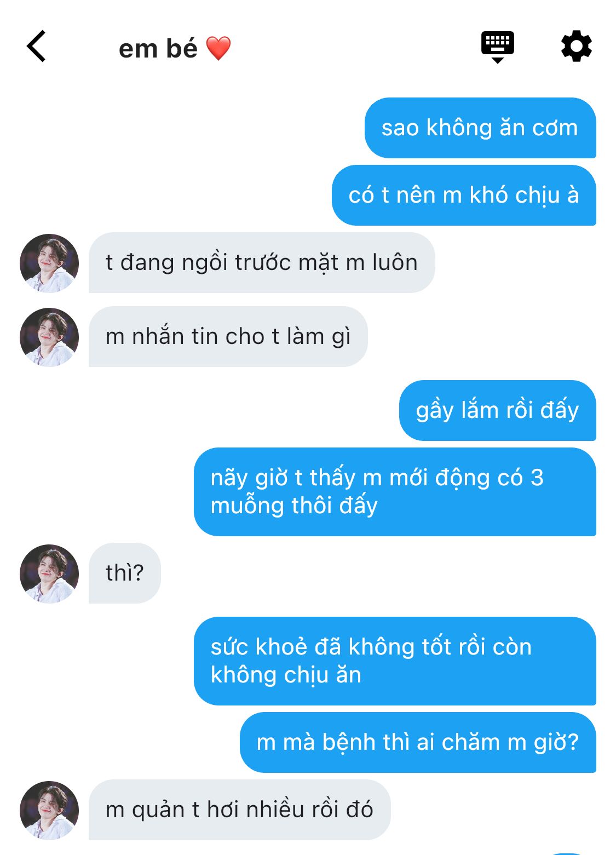
Task: Tap the "t đang ngồi trước mặt m luôn" bubble
Action: click(x=262, y=263)
